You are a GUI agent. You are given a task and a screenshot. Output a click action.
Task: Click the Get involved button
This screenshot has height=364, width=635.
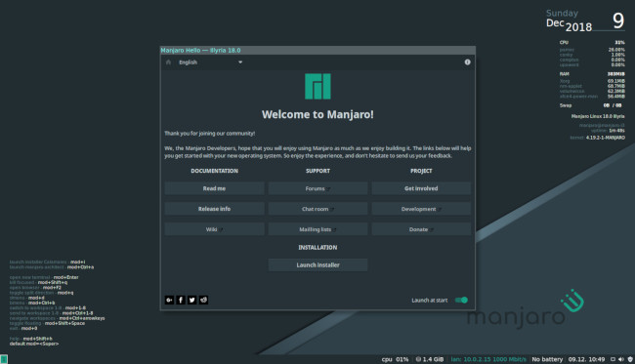pyautogui.click(x=421, y=188)
